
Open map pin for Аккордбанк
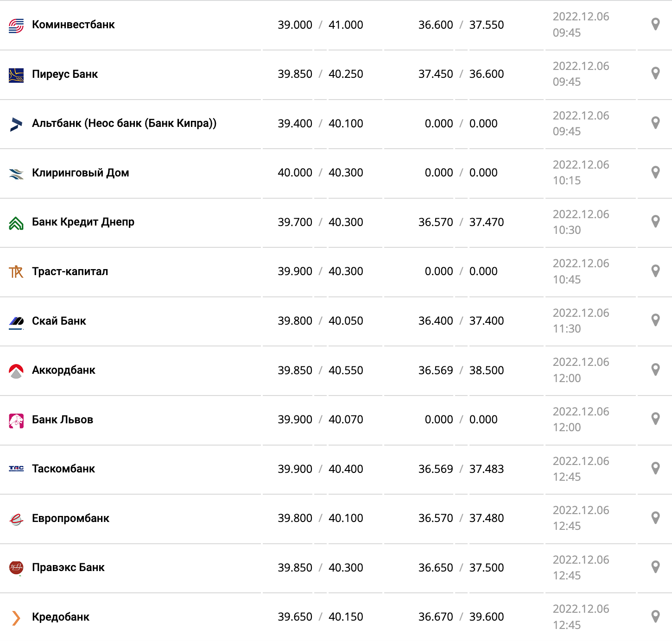point(655,370)
